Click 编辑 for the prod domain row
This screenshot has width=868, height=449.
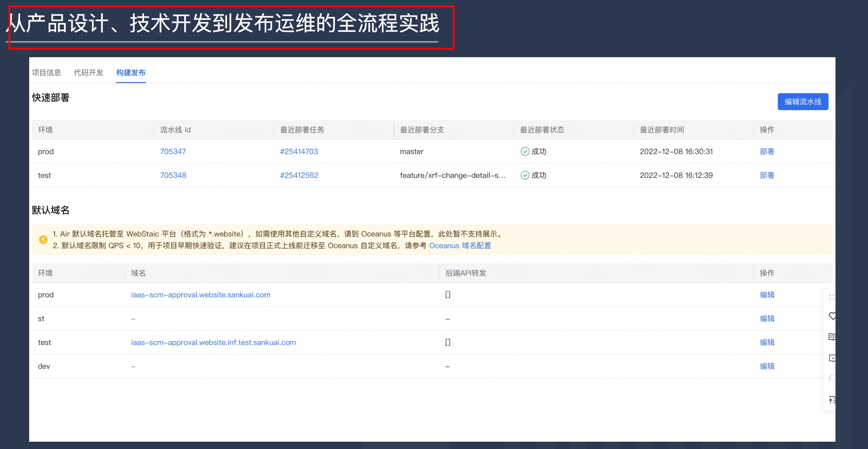click(767, 295)
